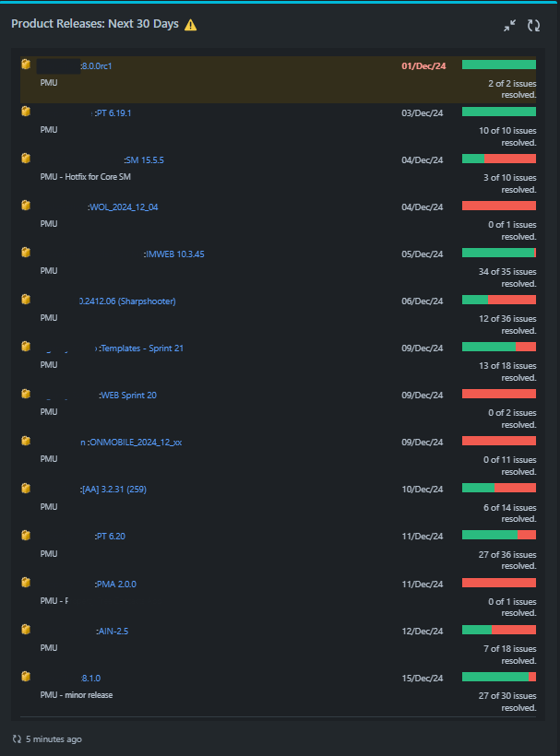Click '12 of 36 issues resolved' text
560x756 pixels.
(507, 325)
